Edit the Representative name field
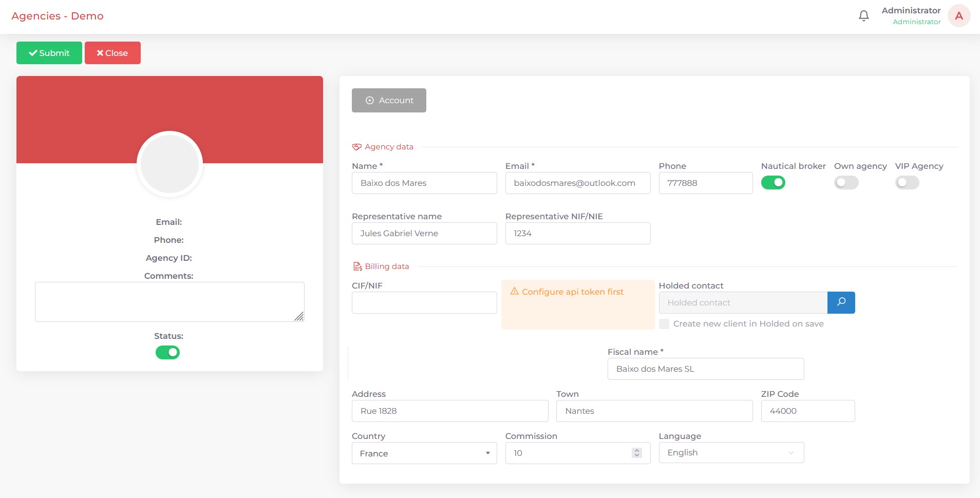980x498 pixels. click(424, 233)
